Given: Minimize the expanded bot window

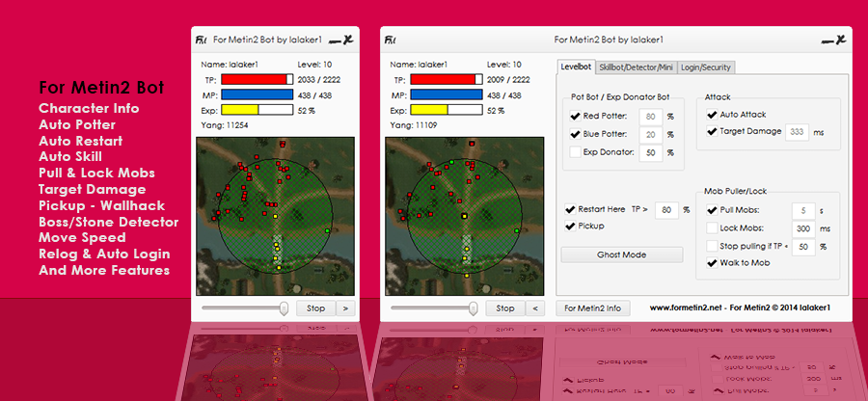Looking at the screenshot, I should (x=827, y=41).
